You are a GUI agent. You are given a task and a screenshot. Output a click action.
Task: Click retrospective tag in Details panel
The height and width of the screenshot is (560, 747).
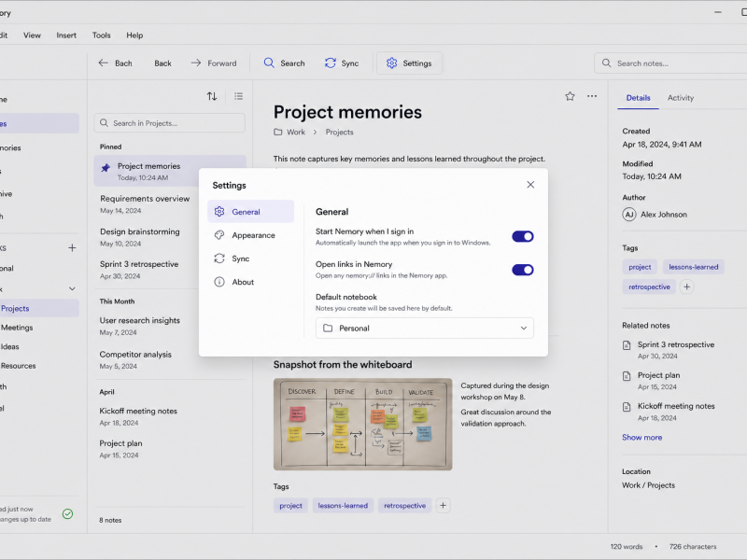[x=649, y=287]
